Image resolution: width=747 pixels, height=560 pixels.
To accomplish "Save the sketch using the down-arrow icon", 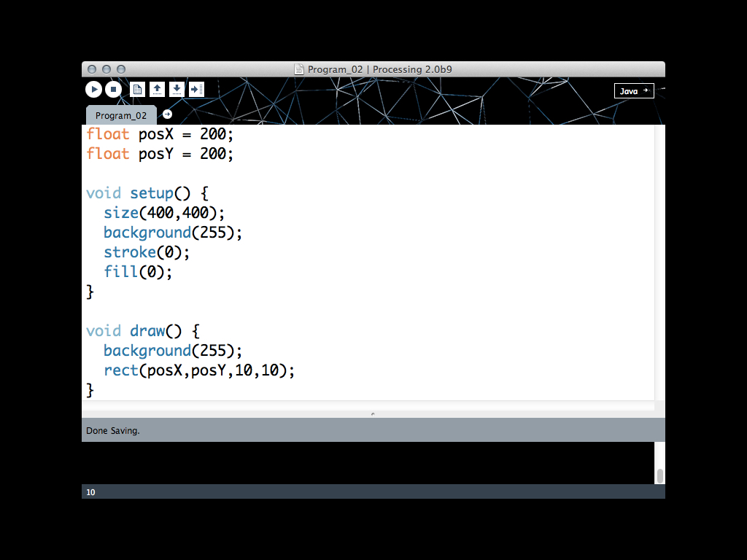I will (x=177, y=90).
